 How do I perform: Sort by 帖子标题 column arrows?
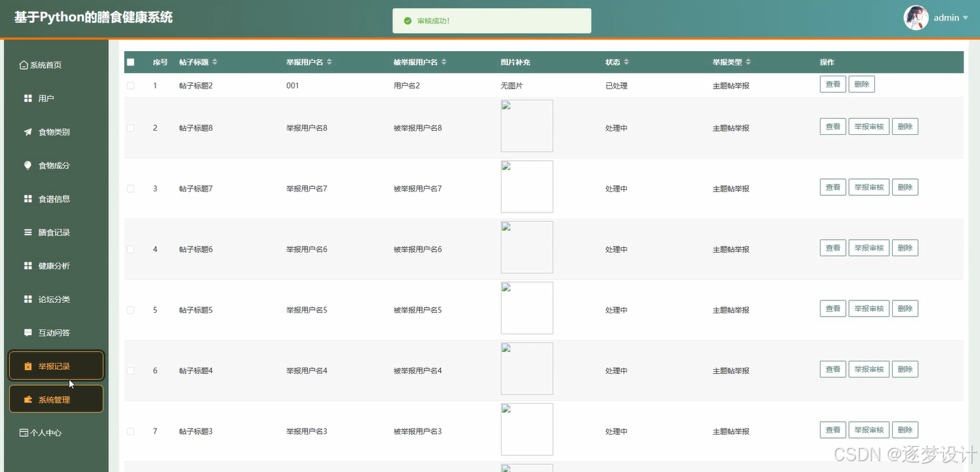(x=215, y=62)
